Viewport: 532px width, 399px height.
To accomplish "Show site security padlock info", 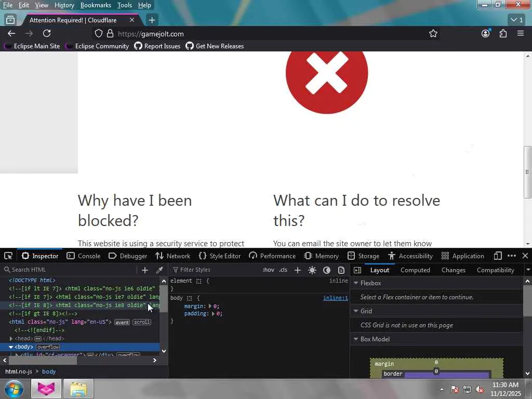I will 110,34.
